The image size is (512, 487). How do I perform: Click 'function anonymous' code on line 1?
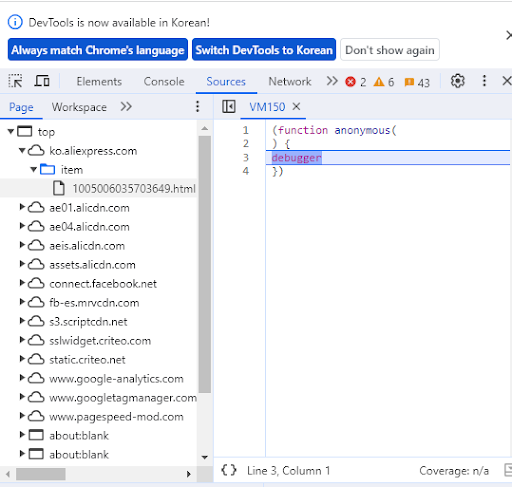334,130
